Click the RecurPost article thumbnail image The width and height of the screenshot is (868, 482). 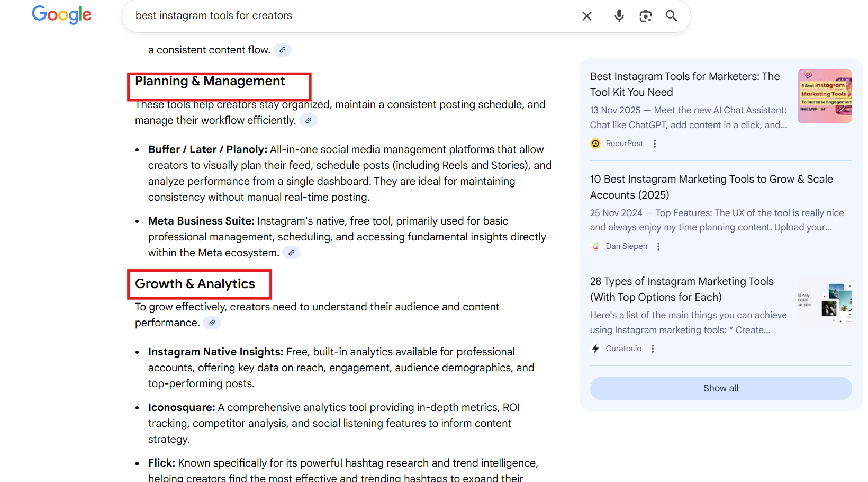click(824, 96)
